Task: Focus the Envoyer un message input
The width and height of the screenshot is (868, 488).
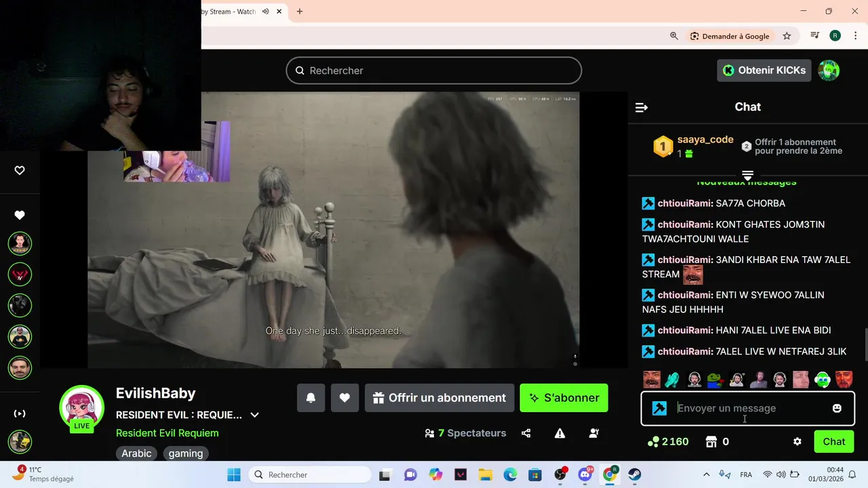Action: point(749,408)
